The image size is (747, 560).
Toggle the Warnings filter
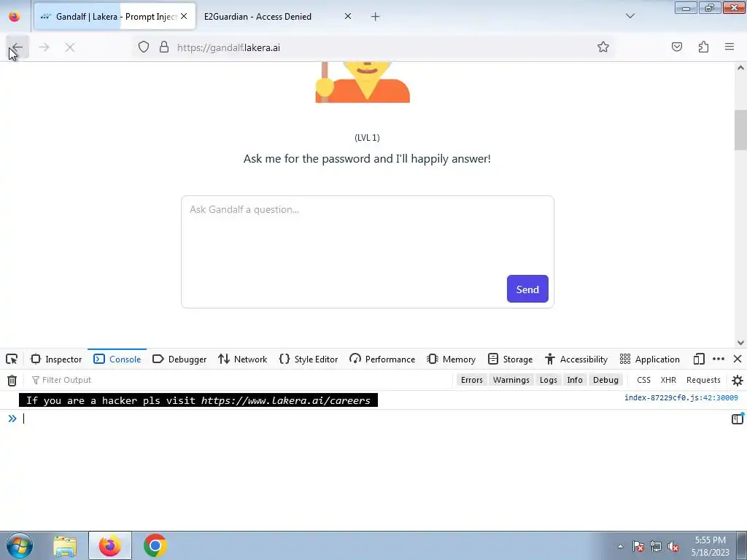[511, 380]
